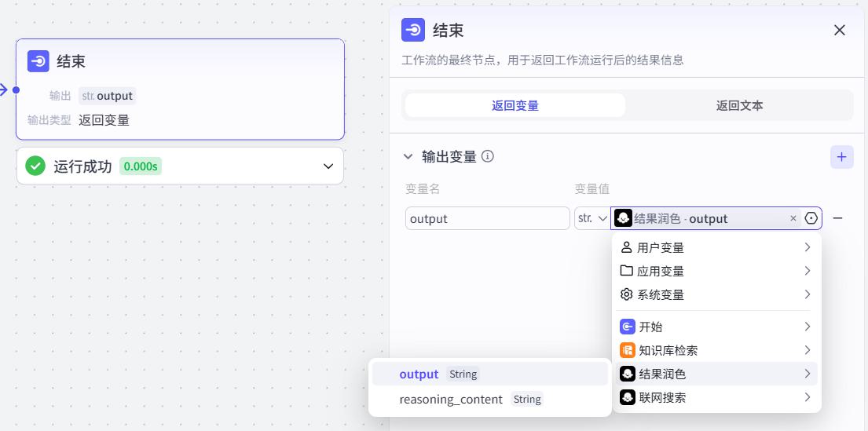Collapse the 输出变量 section
The image size is (868, 431).
(x=408, y=156)
